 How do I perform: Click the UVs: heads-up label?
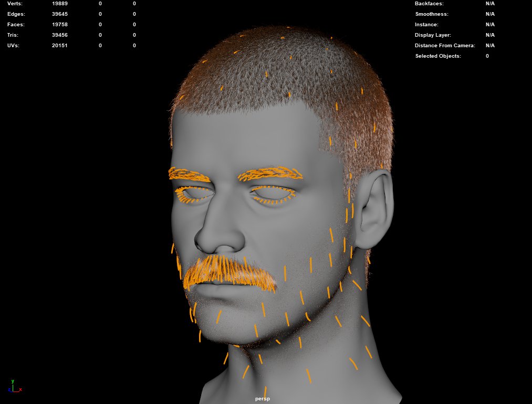[13, 46]
